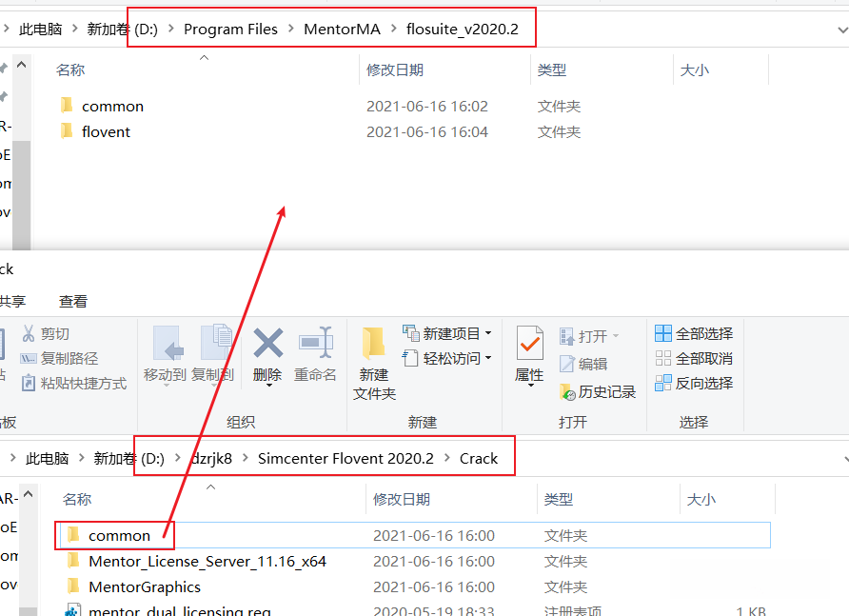
Task: Click the Select none (全部取消) icon
Action: [x=663, y=358]
